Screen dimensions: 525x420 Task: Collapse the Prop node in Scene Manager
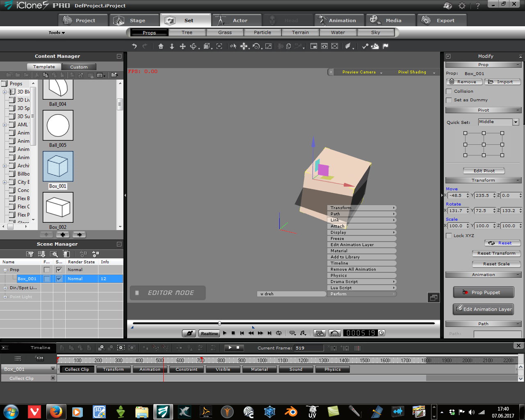[x=5, y=270]
